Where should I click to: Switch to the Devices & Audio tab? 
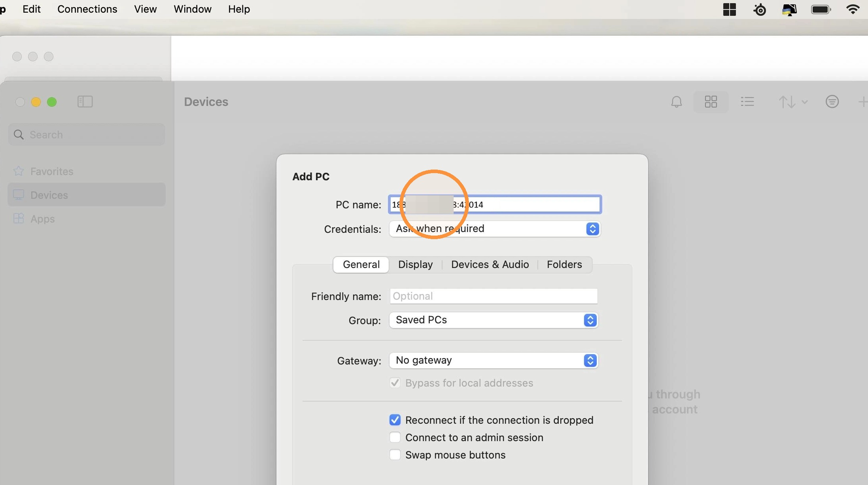click(x=490, y=264)
